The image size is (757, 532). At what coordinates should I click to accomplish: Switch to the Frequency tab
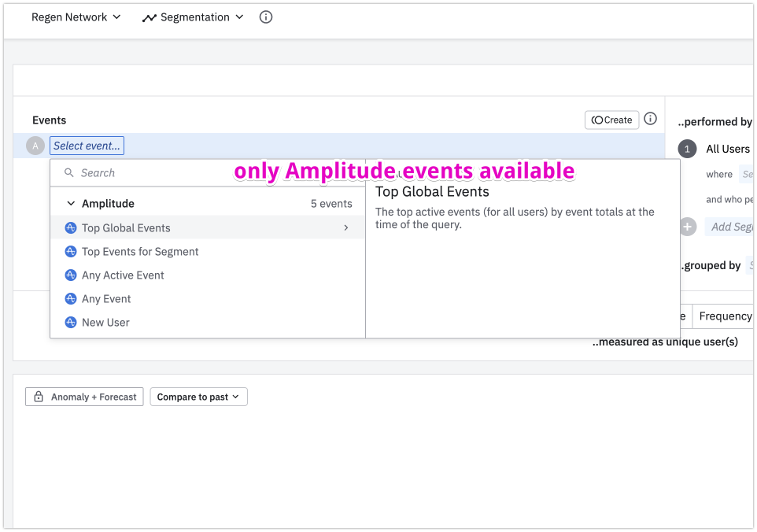pyautogui.click(x=724, y=316)
